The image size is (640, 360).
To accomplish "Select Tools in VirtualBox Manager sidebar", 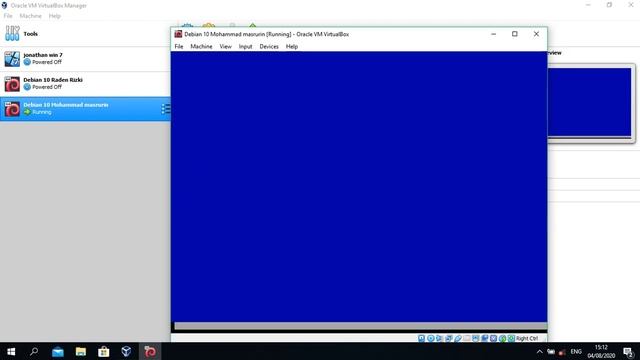I will click(85, 34).
